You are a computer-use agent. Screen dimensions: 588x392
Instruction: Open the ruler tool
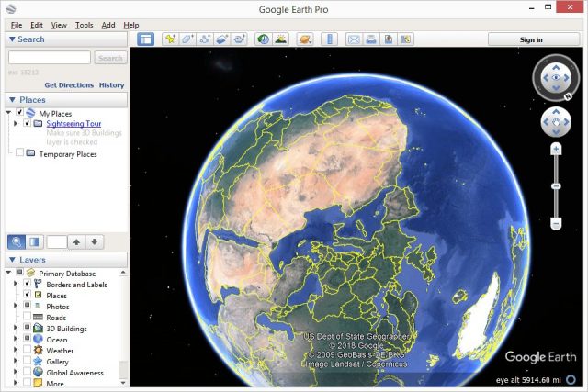pos(330,39)
